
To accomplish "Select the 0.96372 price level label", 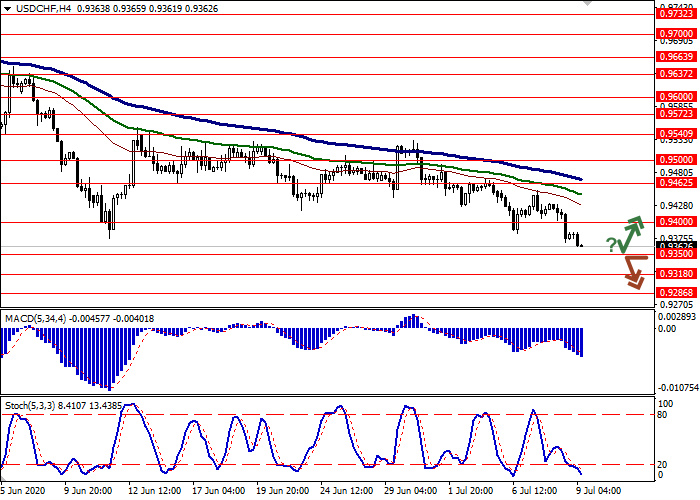I will click(x=676, y=73).
